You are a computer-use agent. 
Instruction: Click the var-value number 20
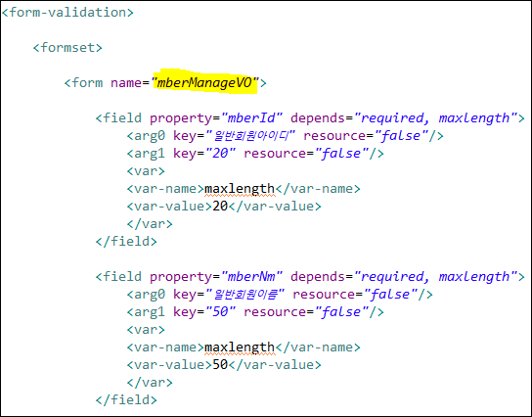point(220,207)
